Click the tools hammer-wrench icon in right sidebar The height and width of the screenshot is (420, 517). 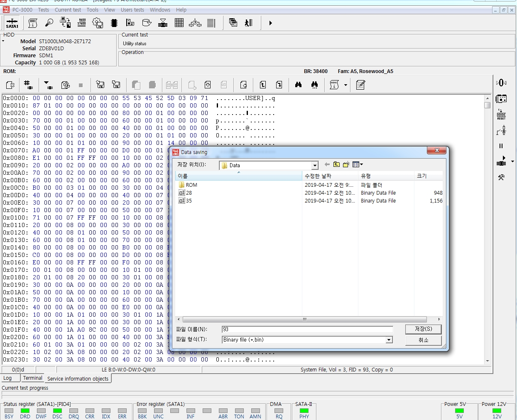501,177
